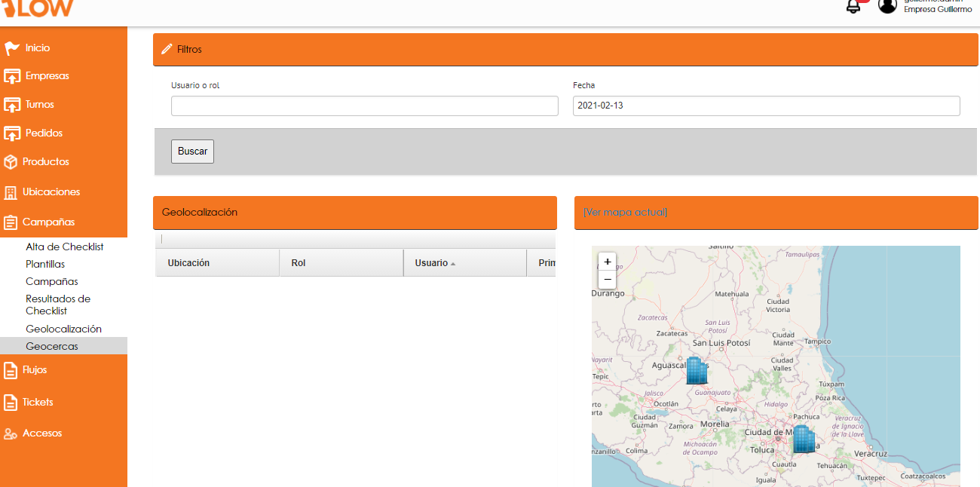Screen dimensions: 980x487
Task: Open the Turnos menu item
Action: [40, 105]
